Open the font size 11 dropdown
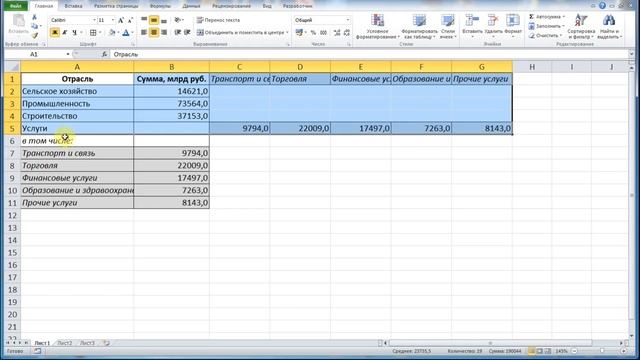This screenshot has width=640, height=360. coord(113,20)
